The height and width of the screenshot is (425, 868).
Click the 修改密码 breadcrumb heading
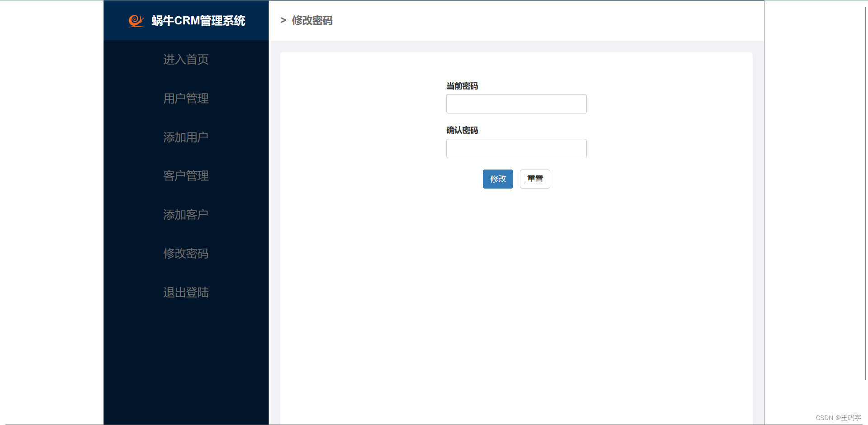click(312, 21)
